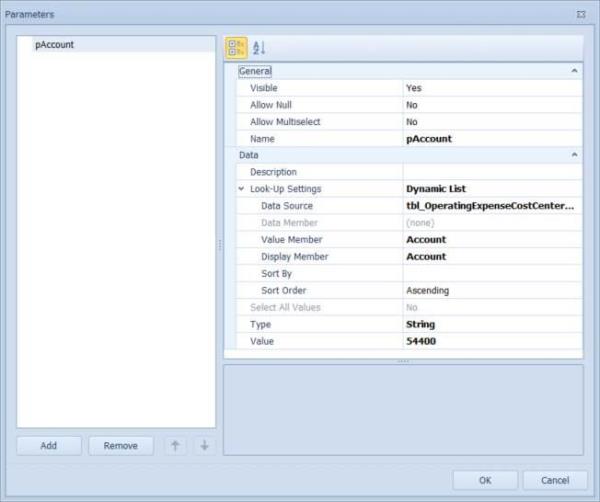This screenshot has height=502, width=600.
Task: Cancel the Parameters dialog
Action: [x=547, y=480]
